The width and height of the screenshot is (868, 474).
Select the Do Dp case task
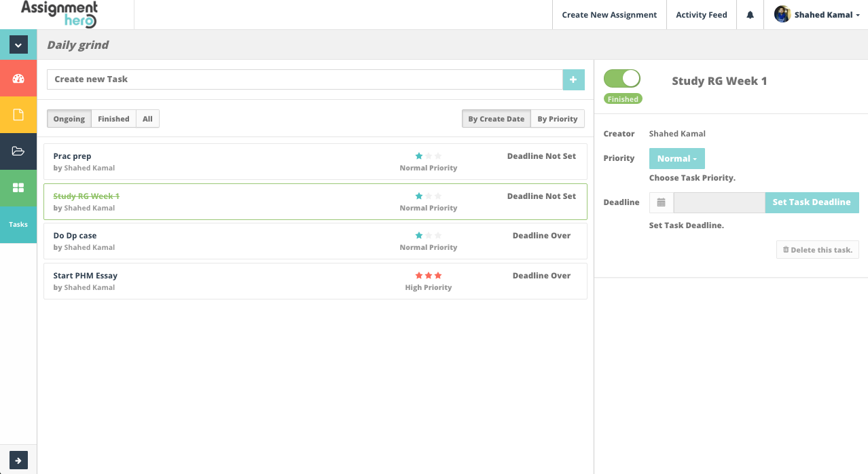[315, 241]
